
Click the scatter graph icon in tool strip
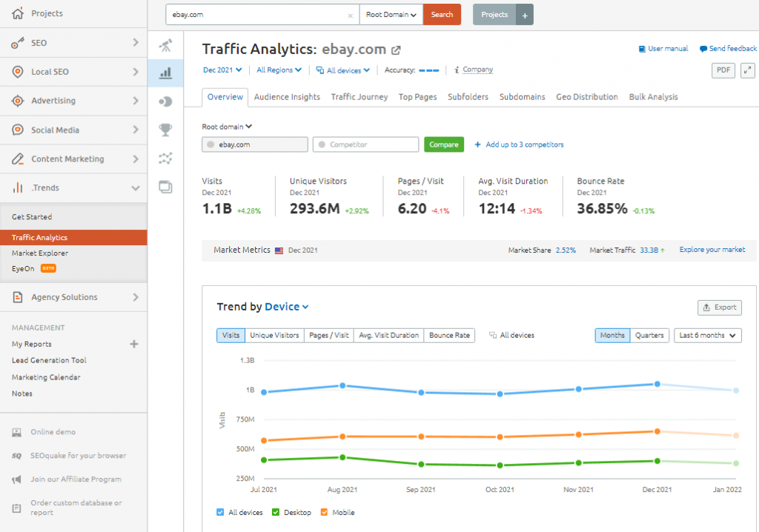pyautogui.click(x=165, y=159)
